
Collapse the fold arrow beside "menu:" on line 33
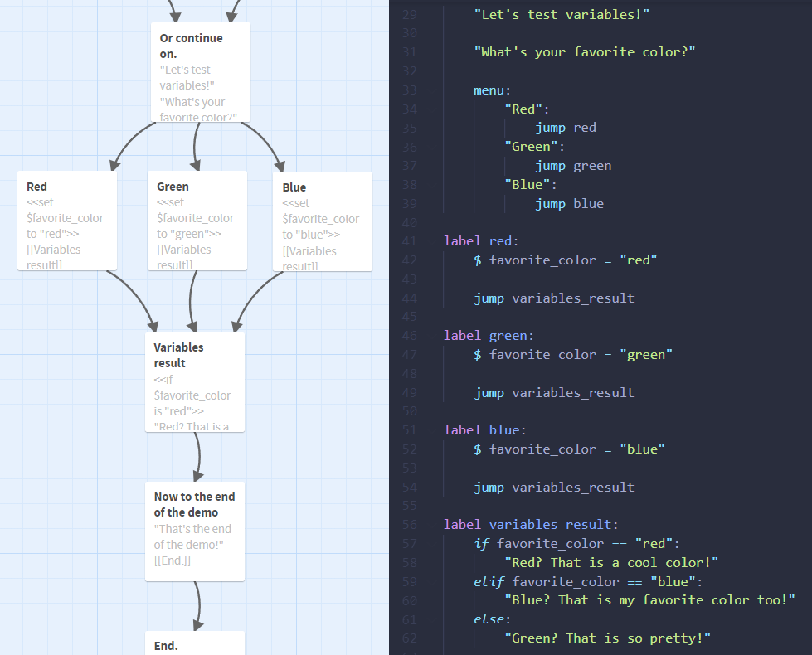[433, 90]
